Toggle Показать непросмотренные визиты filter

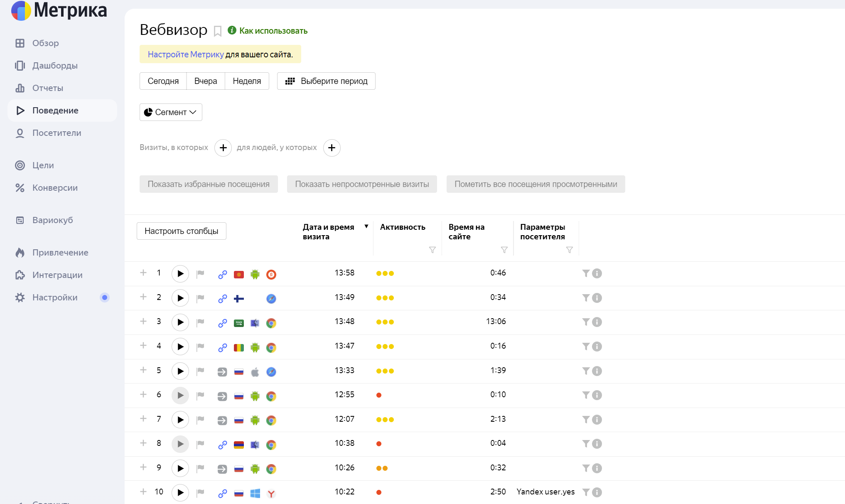coord(362,184)
